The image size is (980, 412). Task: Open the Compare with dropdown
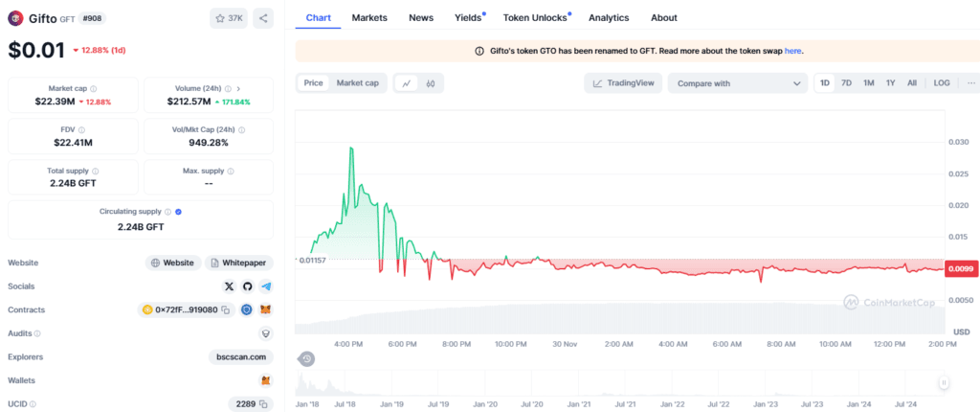(738, 83)
